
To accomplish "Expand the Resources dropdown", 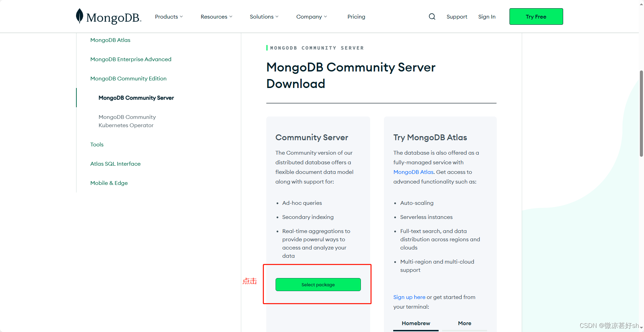I will (216, 16).
